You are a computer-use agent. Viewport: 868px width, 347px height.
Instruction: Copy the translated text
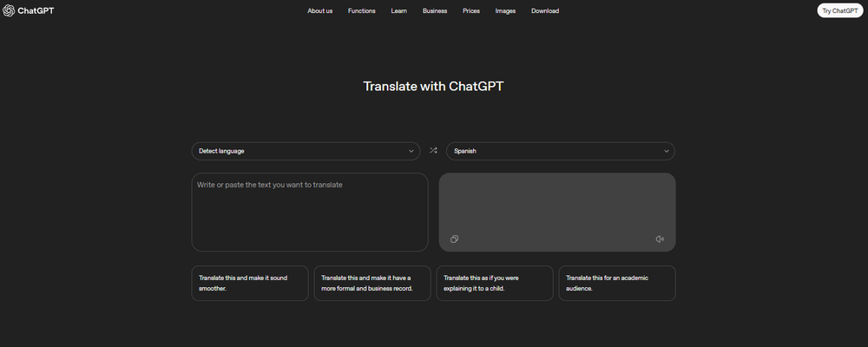tap(455, 239)
